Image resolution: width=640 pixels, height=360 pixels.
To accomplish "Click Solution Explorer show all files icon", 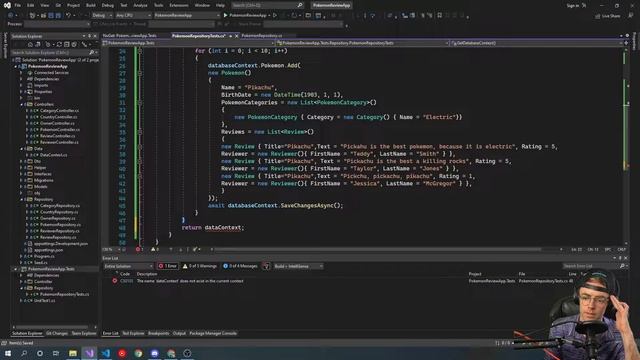I will pos(74,44).
